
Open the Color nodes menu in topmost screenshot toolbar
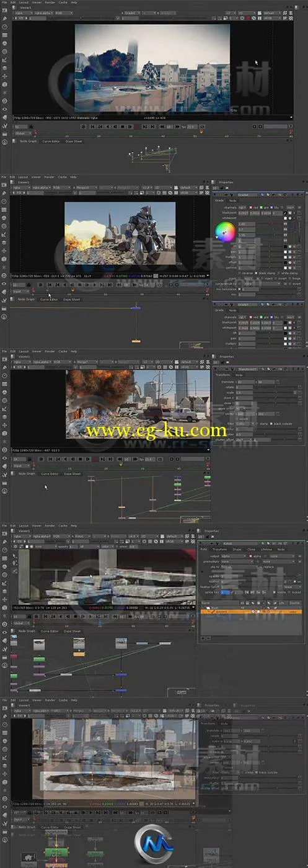pyautogui.click(x=5, y=43)
